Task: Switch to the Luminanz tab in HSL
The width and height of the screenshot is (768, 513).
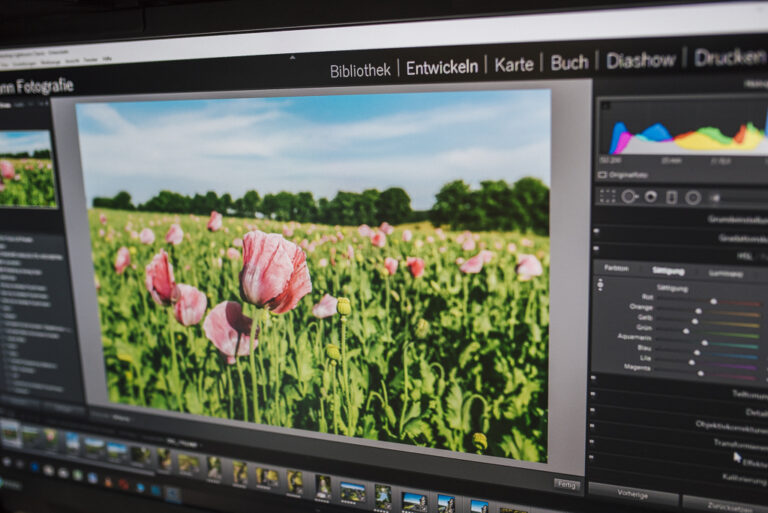Action: 726,273
